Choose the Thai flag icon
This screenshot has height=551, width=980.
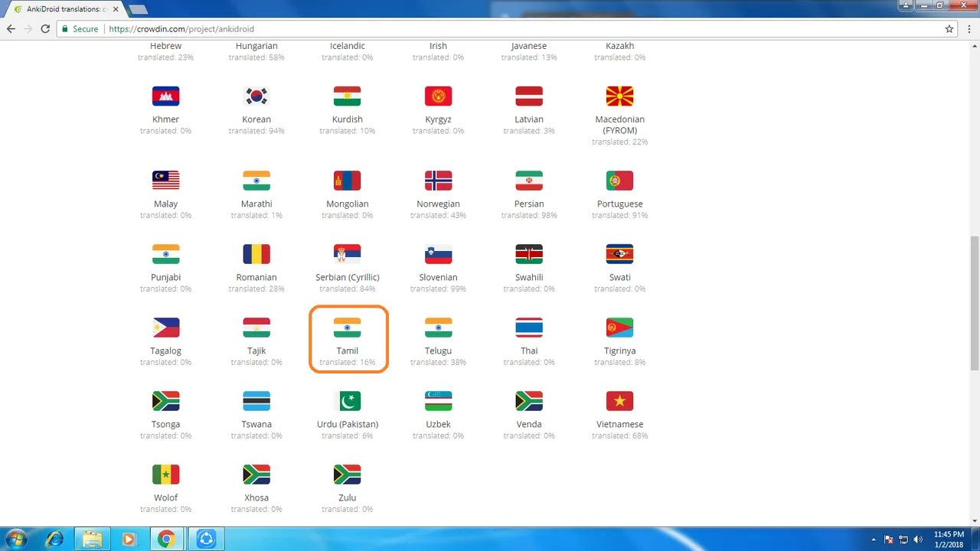click(x=529, y=328)
